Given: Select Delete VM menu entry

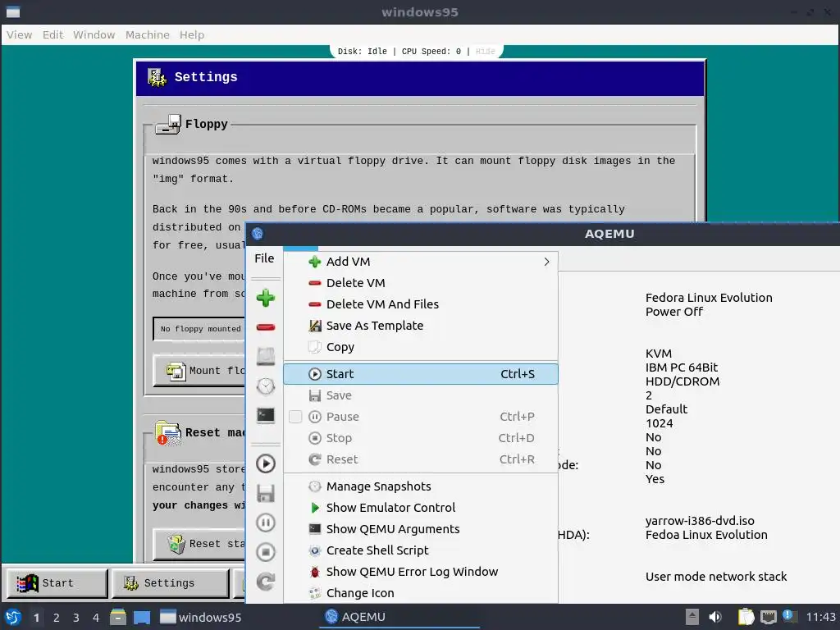Looking at the screenshot, I should (421, 283).
